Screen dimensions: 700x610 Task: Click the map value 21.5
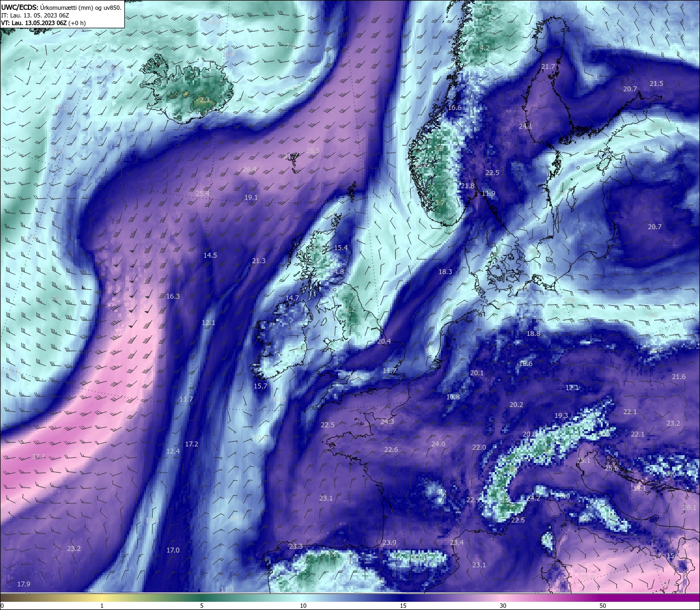(x=656, y=84)
